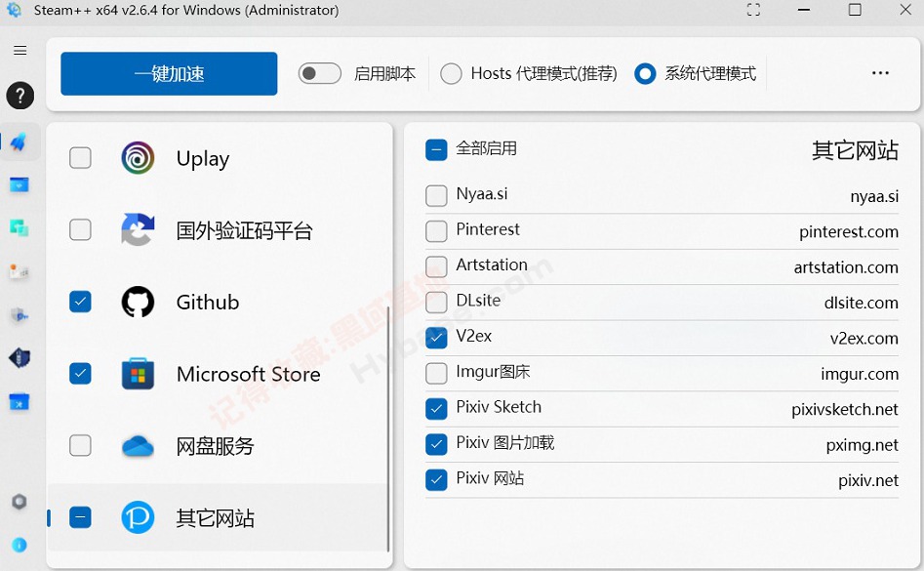Toggle the 启用脚本 switch

pyautogui.click(x=319, y=73)
